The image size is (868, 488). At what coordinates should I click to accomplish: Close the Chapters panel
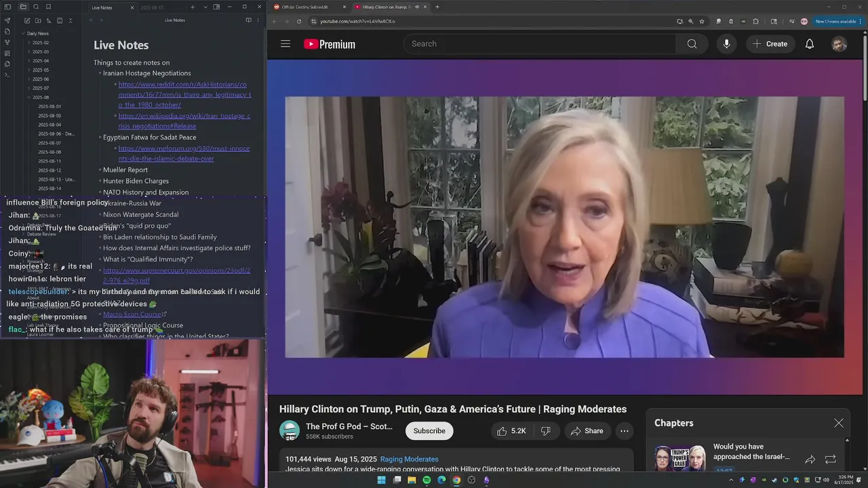pos(839,423)
